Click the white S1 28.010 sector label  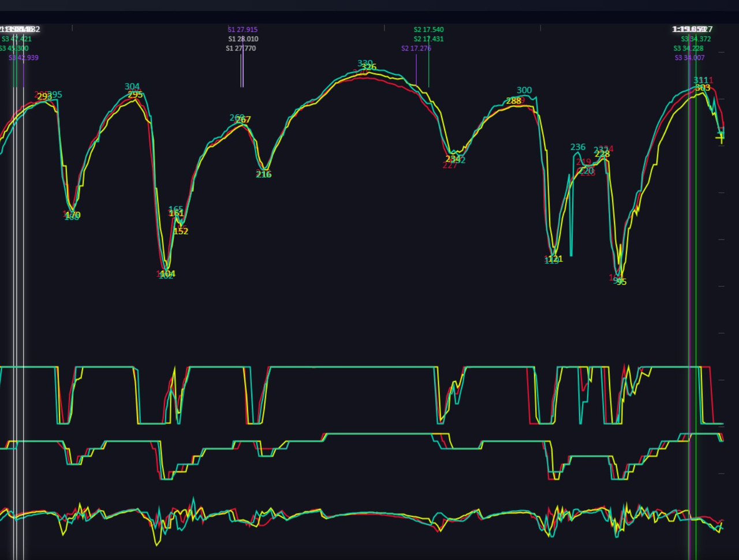point(243,39)
